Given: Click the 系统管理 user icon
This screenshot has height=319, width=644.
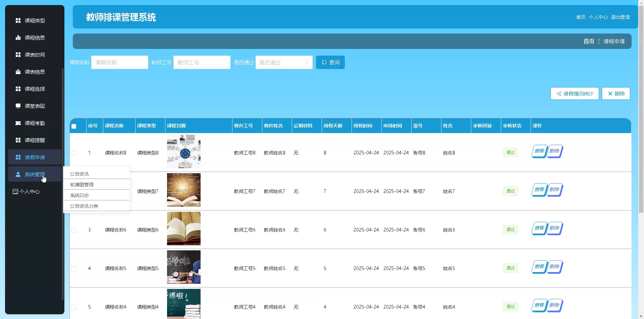Looking at the screenshot, I should 18,175.
